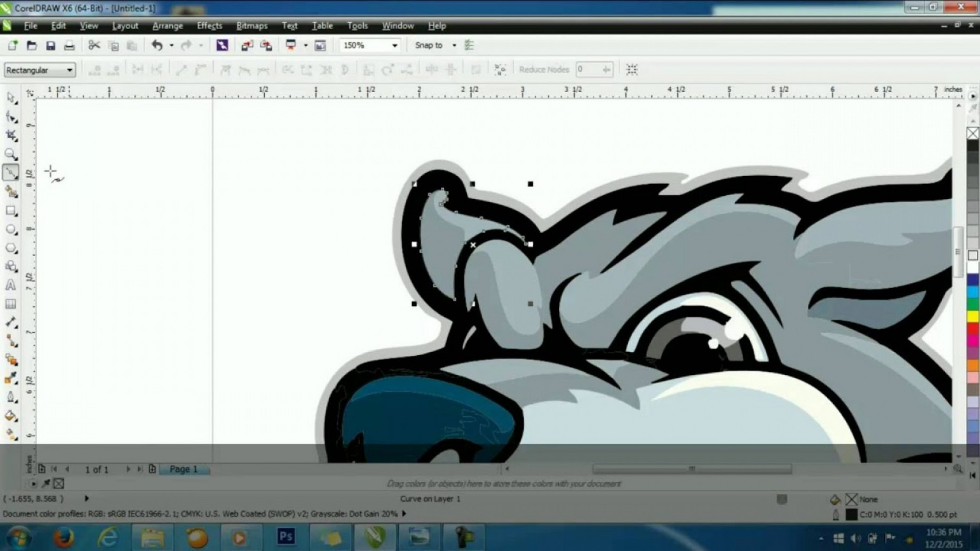Open Firefox from the taskbar
Viewport: 980px width, 551px height.
(63, 538)
